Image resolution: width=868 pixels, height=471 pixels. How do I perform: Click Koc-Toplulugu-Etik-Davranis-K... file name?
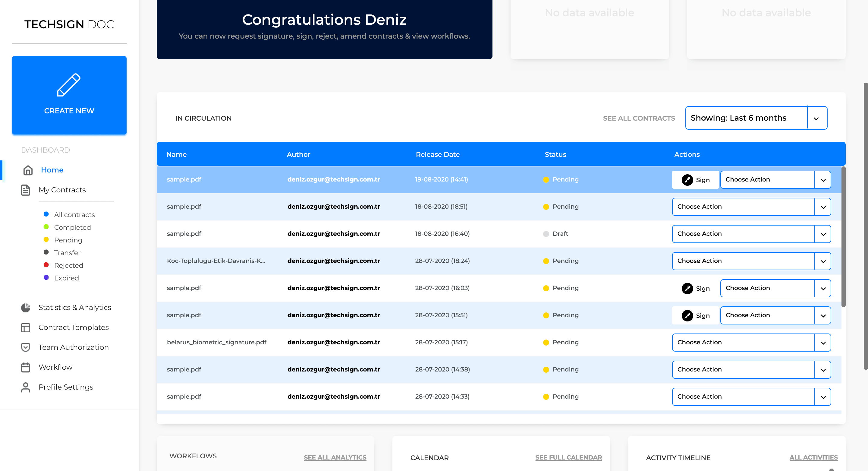(216, 261)
